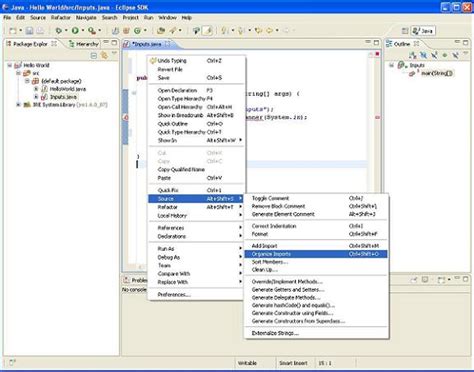
Task: Click the Previous Annotation toolbar icon
Action: [242, 31]
